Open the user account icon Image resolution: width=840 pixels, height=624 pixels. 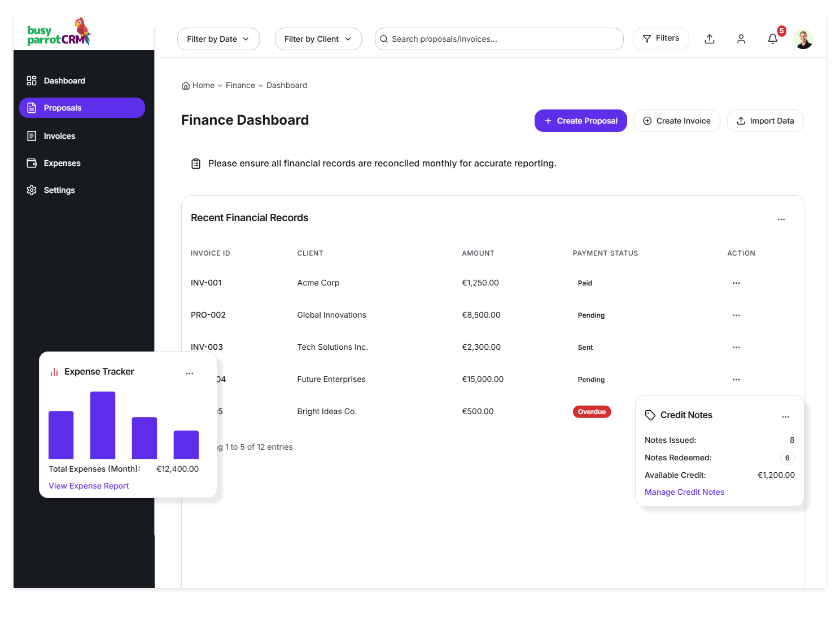pyautogui.click(x=741, y=39)
